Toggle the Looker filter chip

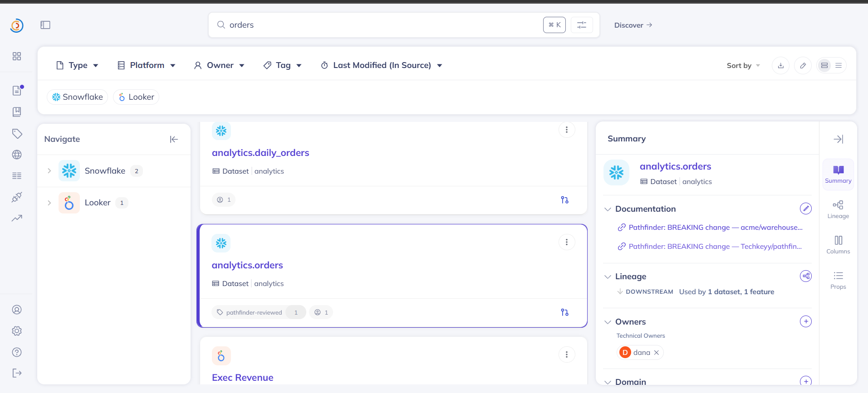(136, 97)
